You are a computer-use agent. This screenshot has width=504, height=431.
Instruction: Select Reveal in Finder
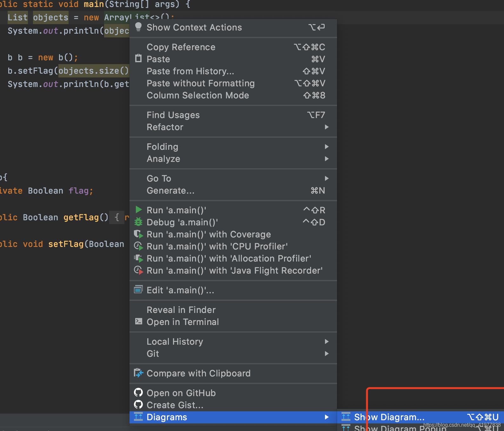pyautogui.click(x=233, y=310)
